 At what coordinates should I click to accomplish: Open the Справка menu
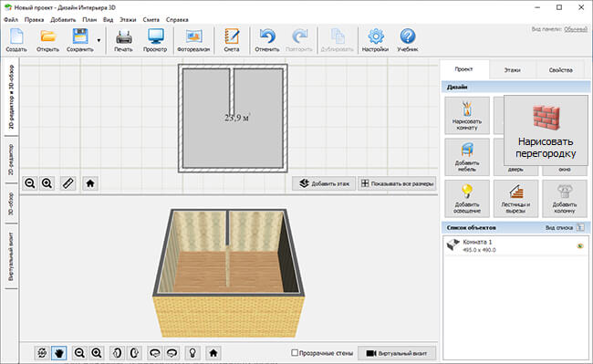pos(177,20)
